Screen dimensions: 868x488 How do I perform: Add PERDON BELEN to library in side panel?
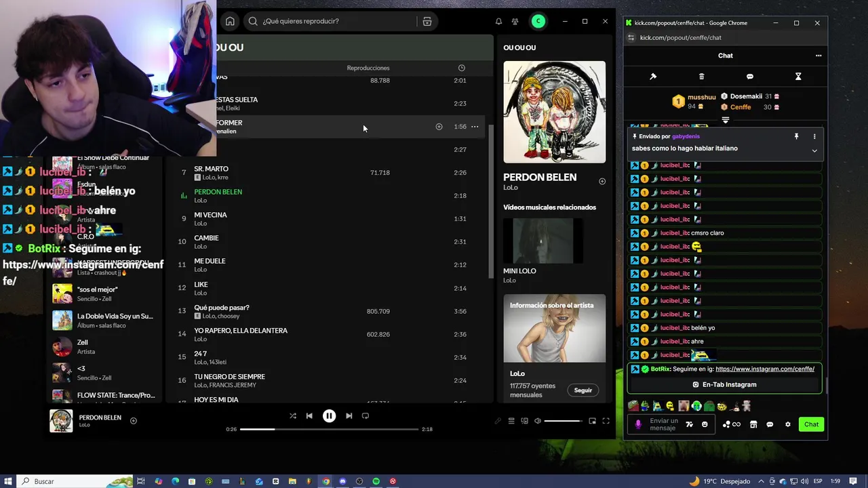(x=602, y=181)
